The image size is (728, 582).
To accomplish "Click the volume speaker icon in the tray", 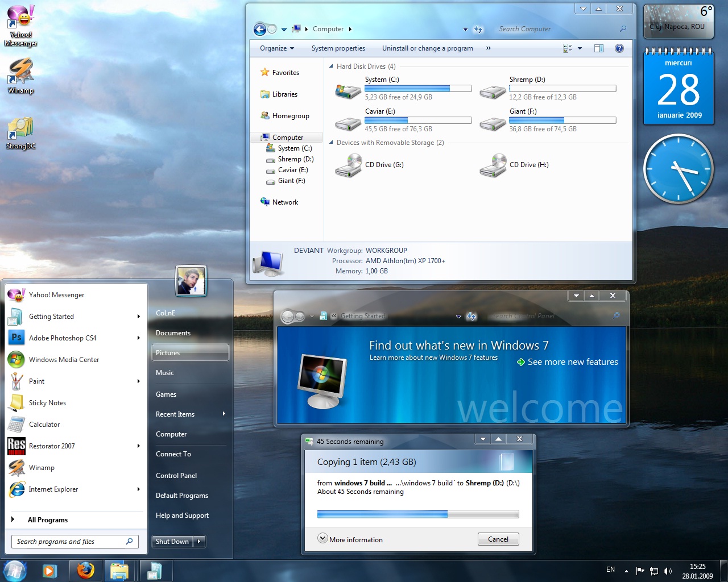I will pos(668,571).
